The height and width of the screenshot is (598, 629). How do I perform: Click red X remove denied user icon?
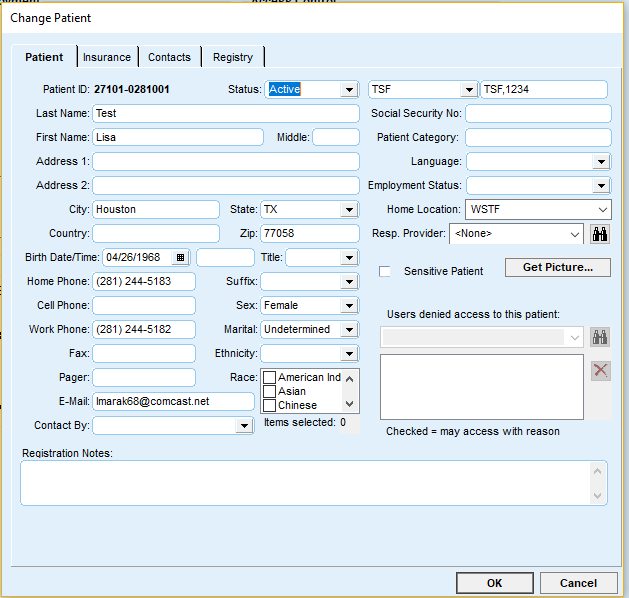(x=600, y=370)
